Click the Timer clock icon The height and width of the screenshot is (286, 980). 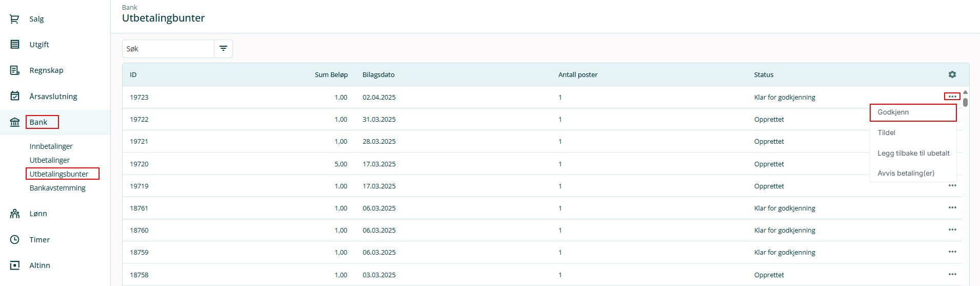click(14, 240)
